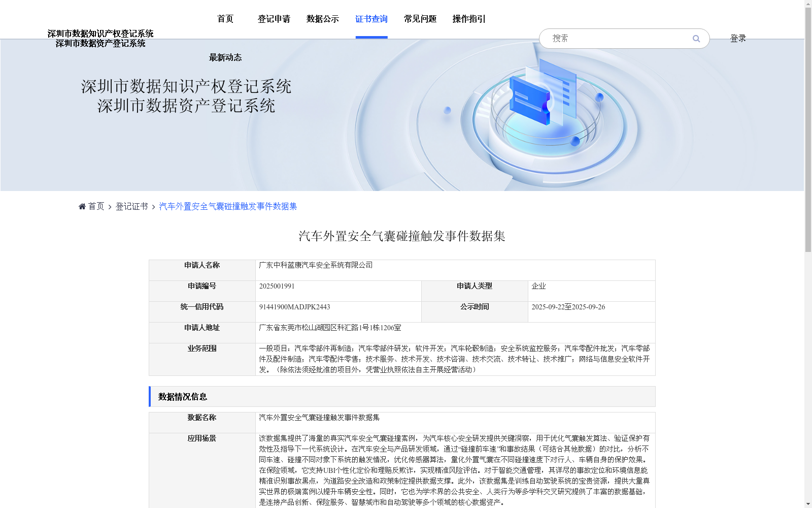Click the scrollbar up arrow
The image size is (812, 508).
click(808, 4)
